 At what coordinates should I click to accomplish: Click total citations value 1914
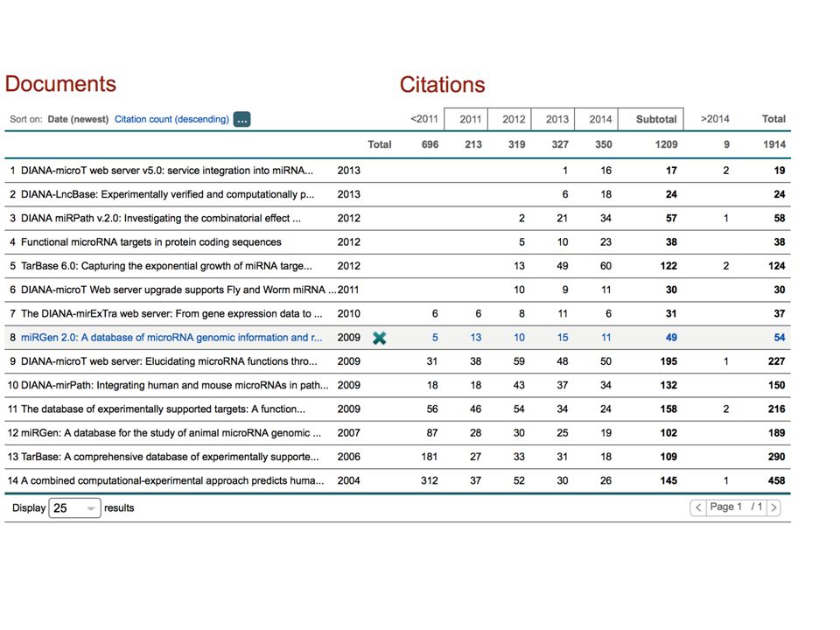click(x=774, y=144)
